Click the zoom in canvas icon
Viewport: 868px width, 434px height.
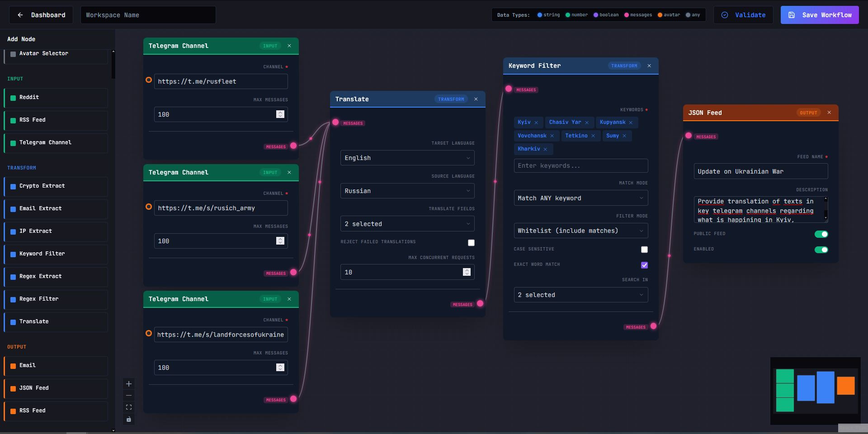129,384
